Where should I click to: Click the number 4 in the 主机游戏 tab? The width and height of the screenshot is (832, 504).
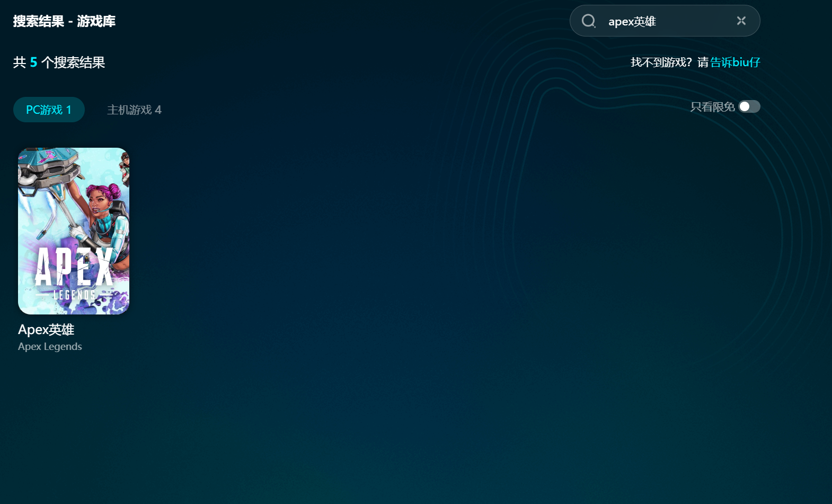tap(158, 110)
